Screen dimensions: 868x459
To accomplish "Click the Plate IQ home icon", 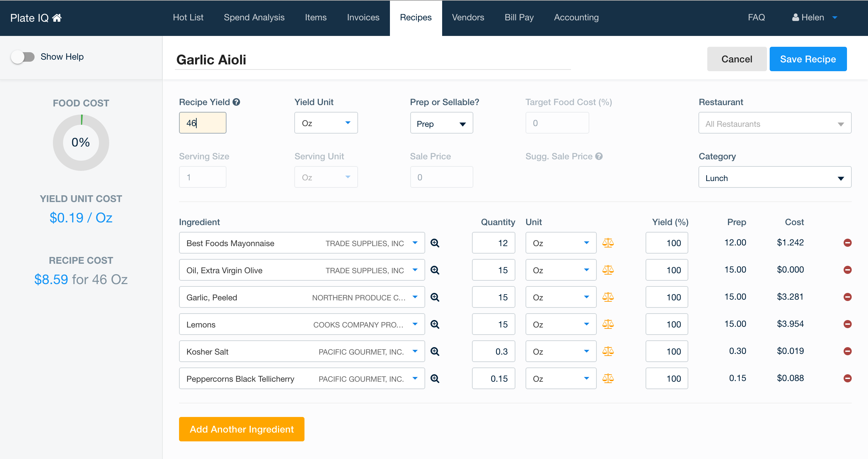I will pos(57,18).
